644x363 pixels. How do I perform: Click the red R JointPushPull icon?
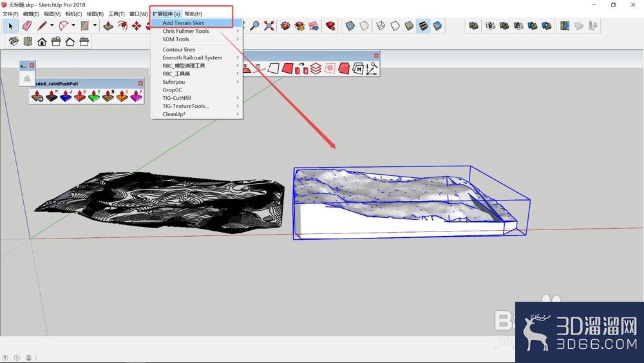click(x=80, y=96)
